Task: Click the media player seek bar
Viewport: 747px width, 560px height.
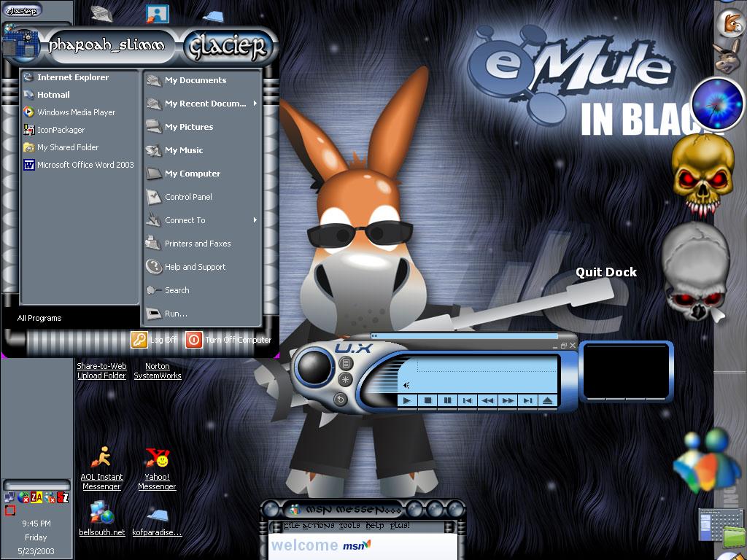Action: coord(463,335)
